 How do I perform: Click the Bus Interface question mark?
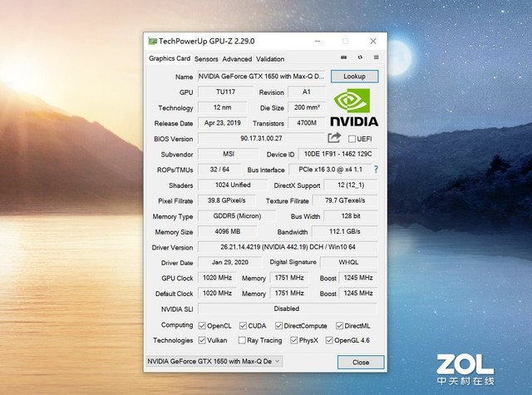point(376,169)
